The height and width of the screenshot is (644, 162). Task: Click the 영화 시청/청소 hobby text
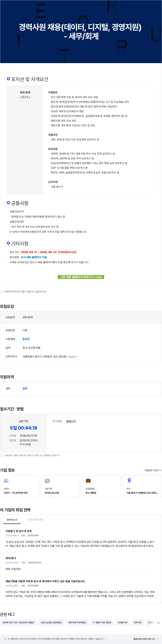pyautogui.click(x=13, y=569)
